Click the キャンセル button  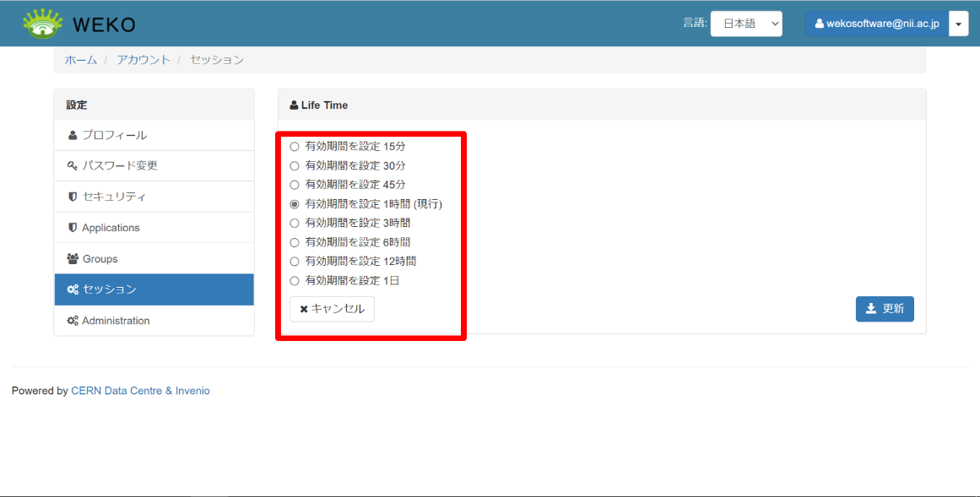[332, 309]
